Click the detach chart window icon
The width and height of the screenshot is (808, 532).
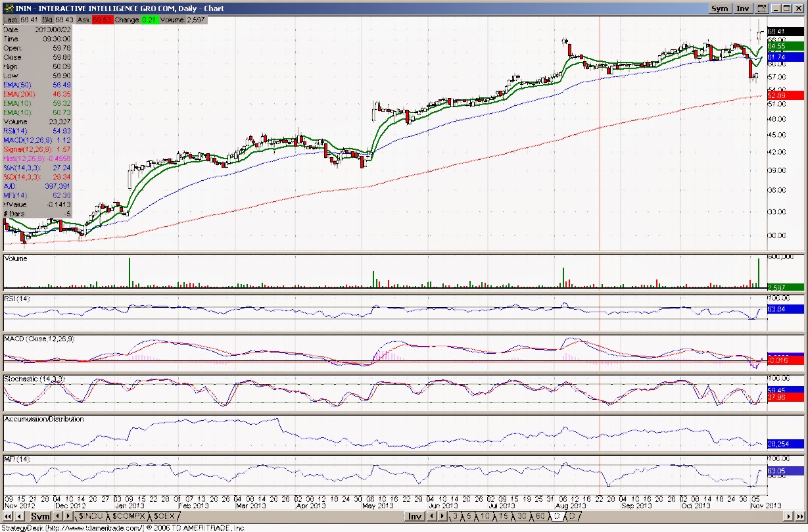pos(762,9)
